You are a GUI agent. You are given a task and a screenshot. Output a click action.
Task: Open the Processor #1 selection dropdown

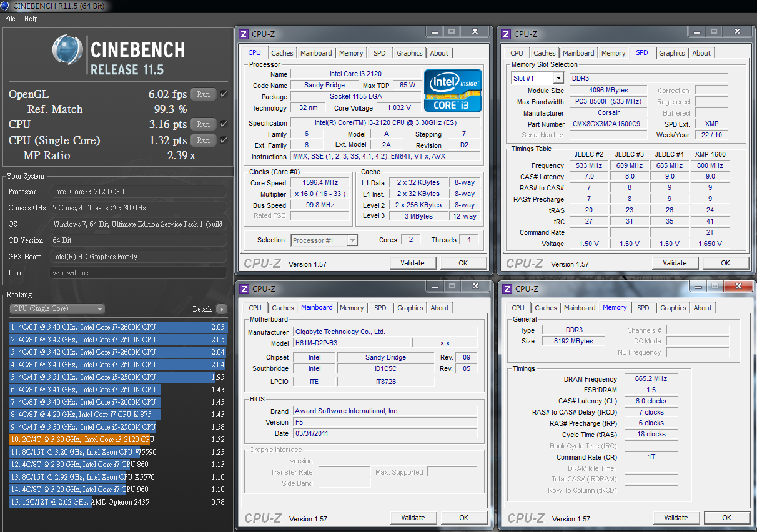(324, 240)
